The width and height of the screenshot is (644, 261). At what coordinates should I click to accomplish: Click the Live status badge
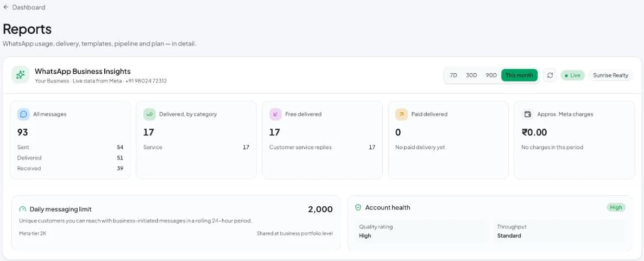click(x=572, y=75)
